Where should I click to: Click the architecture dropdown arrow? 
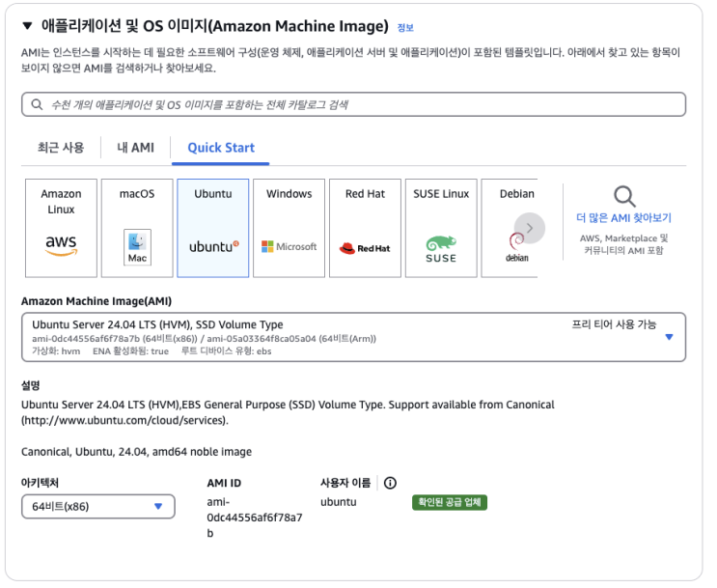[158, 507]
